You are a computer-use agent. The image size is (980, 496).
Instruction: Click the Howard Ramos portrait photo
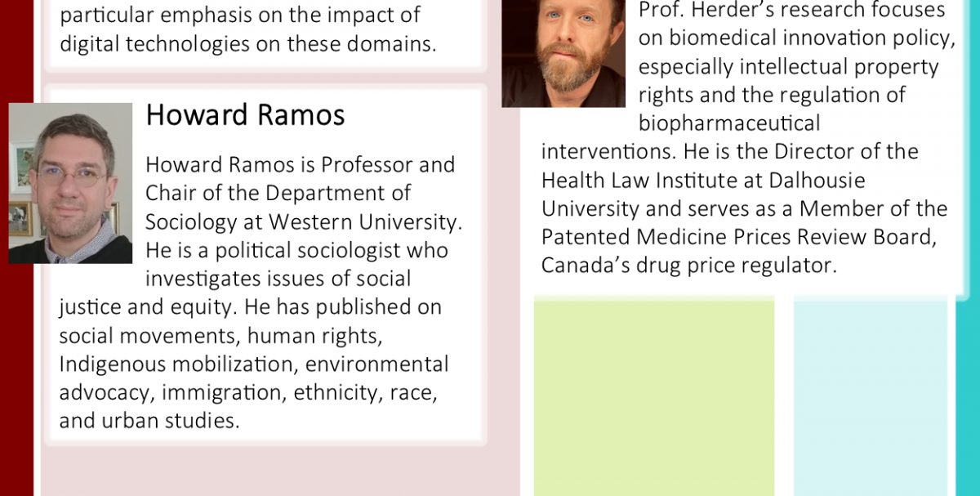(x=70, y=183)
